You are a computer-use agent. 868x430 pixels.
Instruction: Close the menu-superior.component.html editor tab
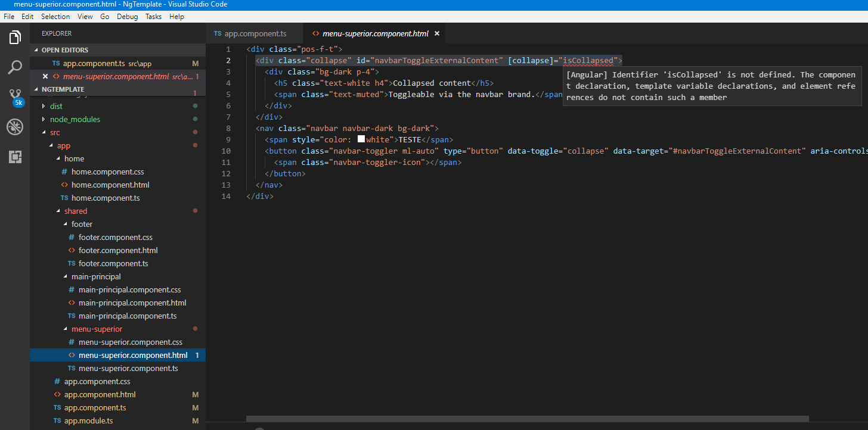tap(436, 34)
